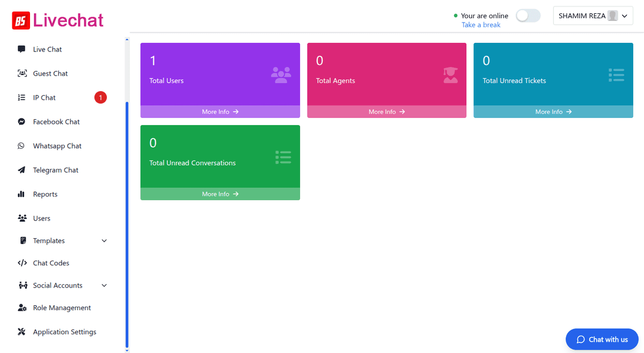
Task: Click the Application Settings tools icon
Action: (21, 332)
